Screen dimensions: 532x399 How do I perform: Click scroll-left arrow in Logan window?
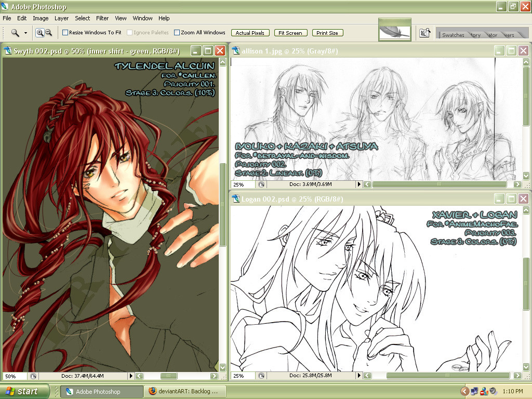367,376
